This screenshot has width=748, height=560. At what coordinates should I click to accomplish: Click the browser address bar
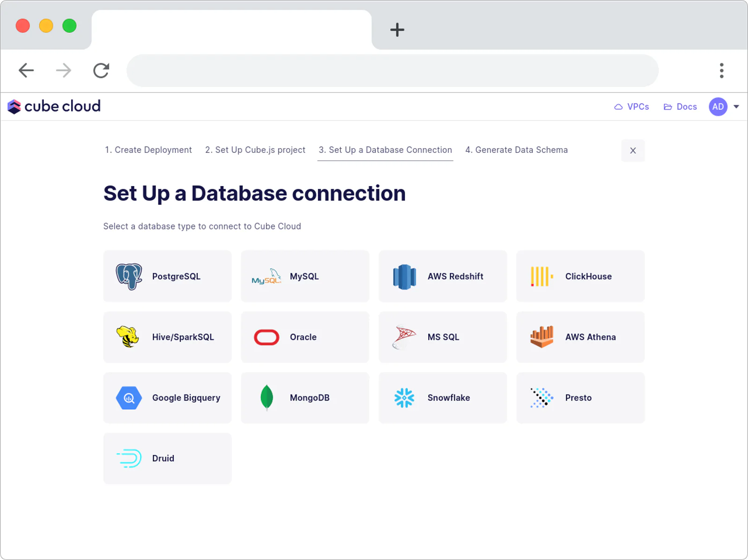point(393,71)
